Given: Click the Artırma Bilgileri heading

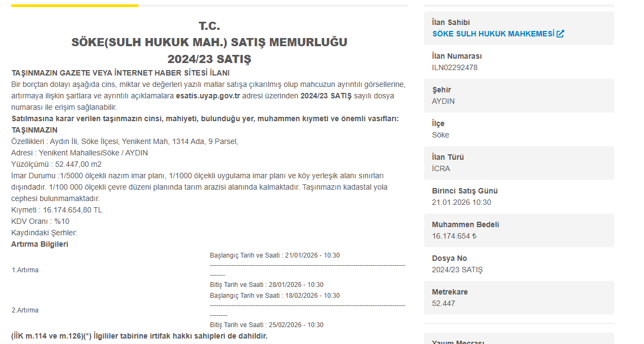Looking at the screenshot, I should [38, 243].
